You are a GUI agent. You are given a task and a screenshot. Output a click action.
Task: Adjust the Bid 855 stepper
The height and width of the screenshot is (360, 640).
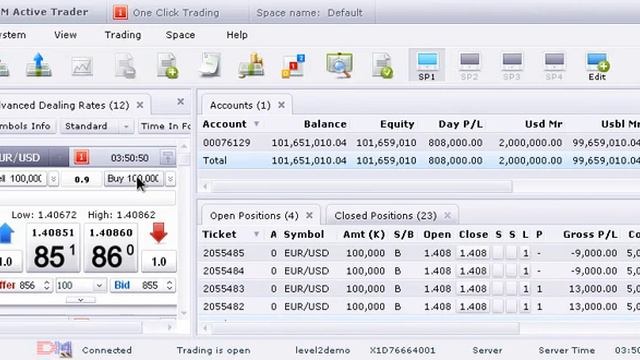169,285
